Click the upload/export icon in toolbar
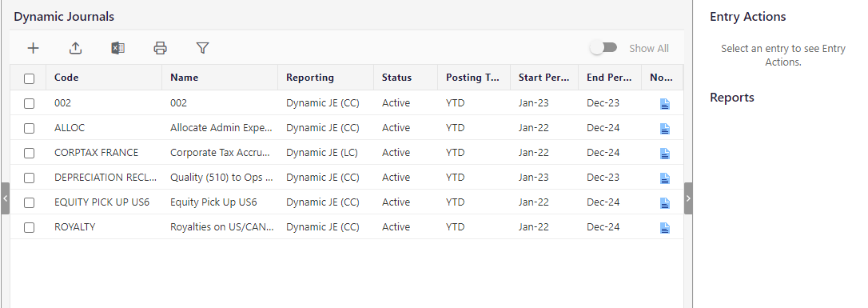The width and height of the screenshot is (868, 308). pos(75,48)
